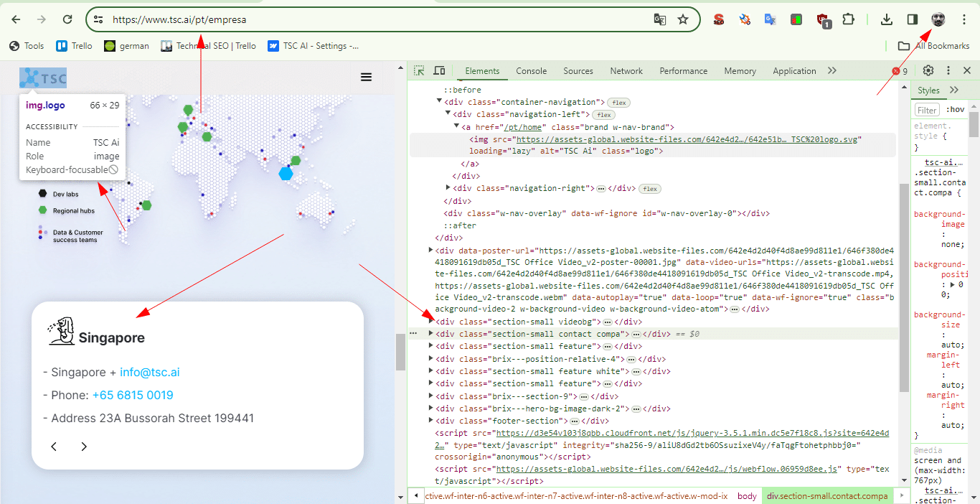Open the uBlock shield extension
980x504 pixels.
click(x=823, y=20)
